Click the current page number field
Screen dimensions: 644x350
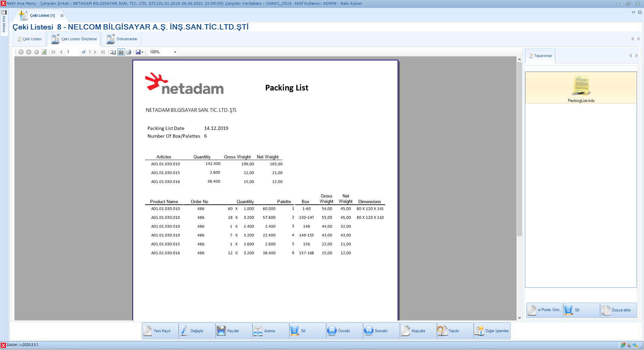(x=72, y=52)
